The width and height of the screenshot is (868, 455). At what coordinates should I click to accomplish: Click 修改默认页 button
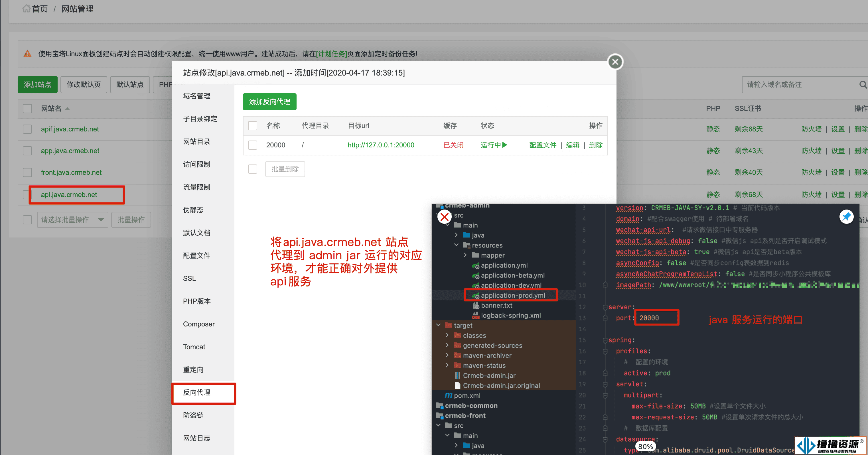[84, 85]
